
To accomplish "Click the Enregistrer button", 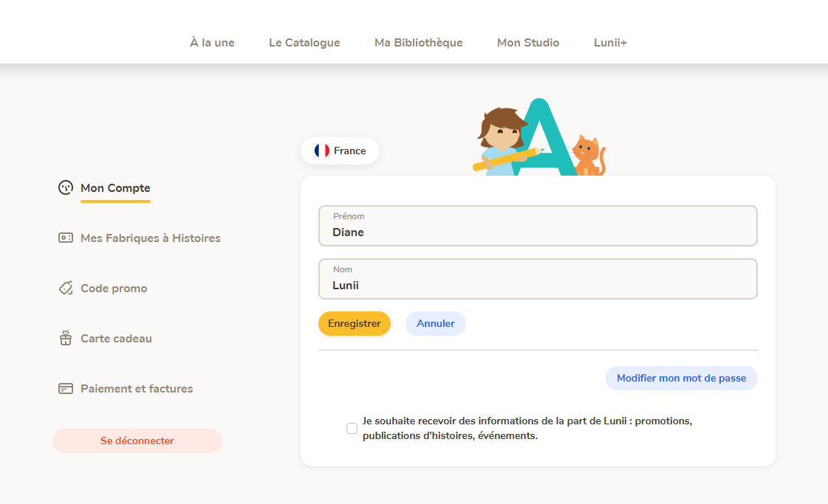I will point(355,323).
